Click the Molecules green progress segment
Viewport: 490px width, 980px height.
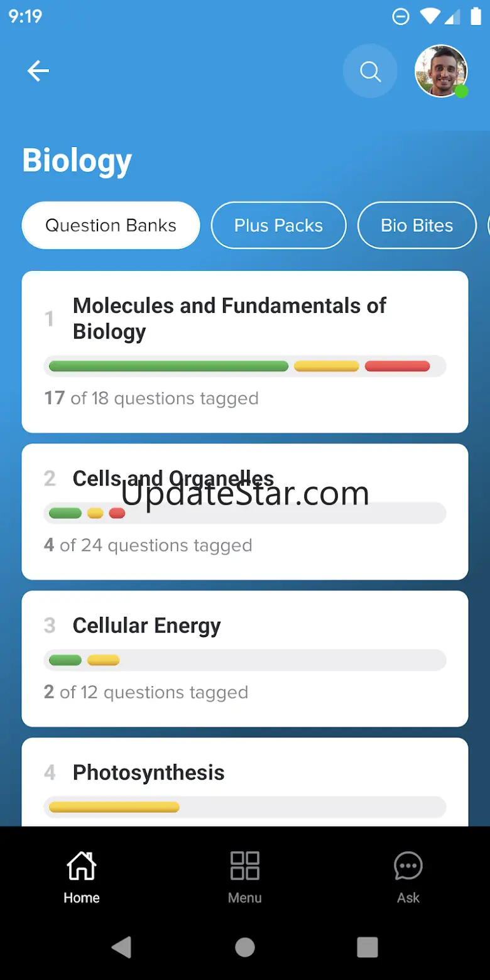(x=168, y=366)
